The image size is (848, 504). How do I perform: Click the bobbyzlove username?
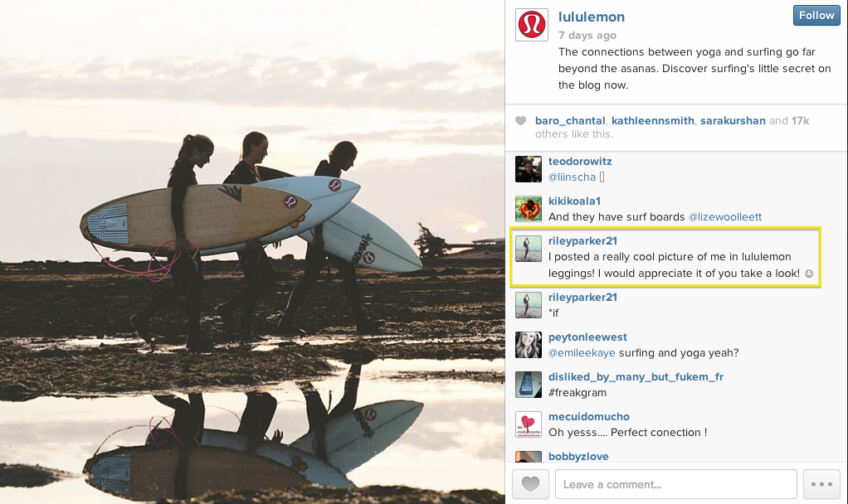(x=578, y=457)
